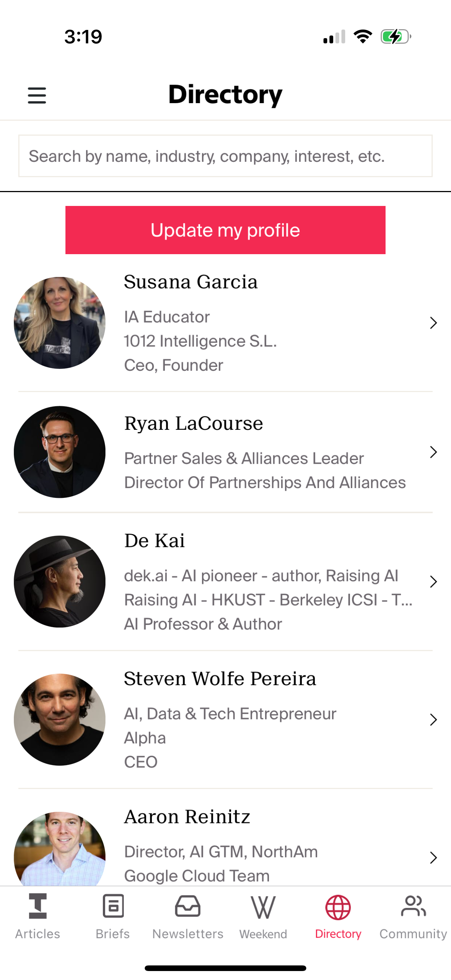Select the Weekend 'W' icon
This screenshot has width=451, height=980.
tap(263, 907)
